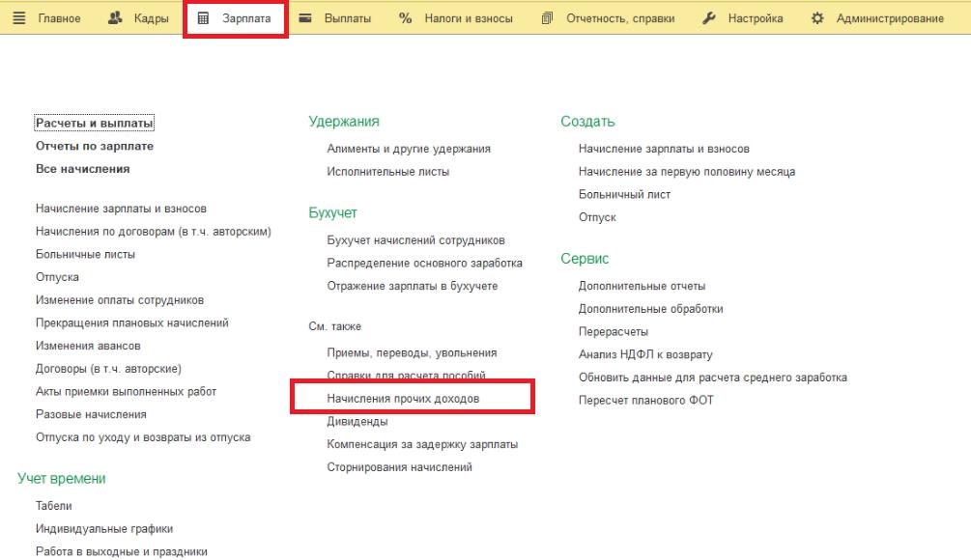Open Исполнительные листы under Удержания

(x=387, y=172)
